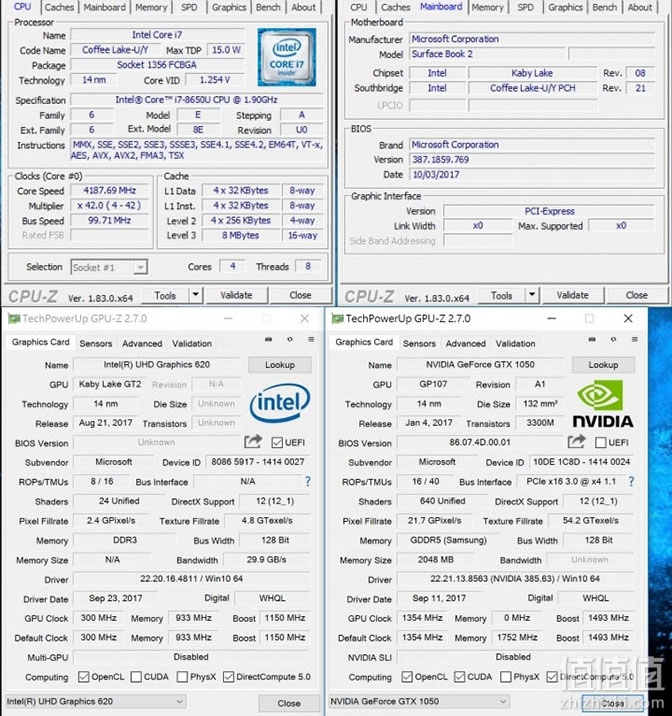Click the Intel logo in the UHD 620 GPU-Z window

(280, 402)
